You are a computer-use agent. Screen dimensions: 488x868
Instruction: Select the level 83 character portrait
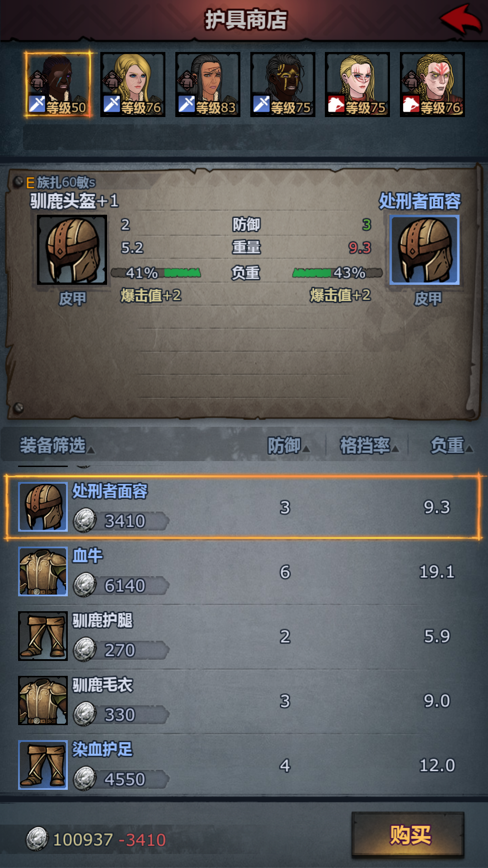[208, 85]
